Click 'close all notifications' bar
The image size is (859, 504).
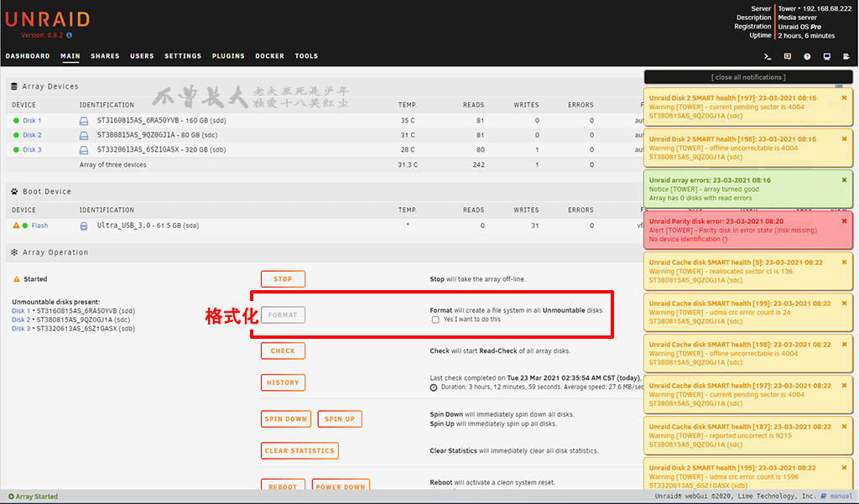(748, 77)
